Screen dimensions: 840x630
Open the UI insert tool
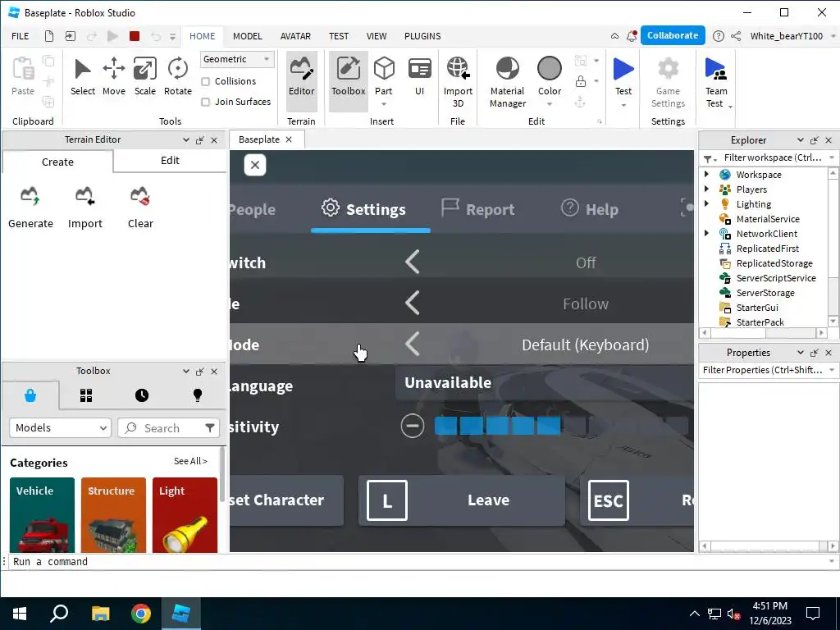coord(419,77)
